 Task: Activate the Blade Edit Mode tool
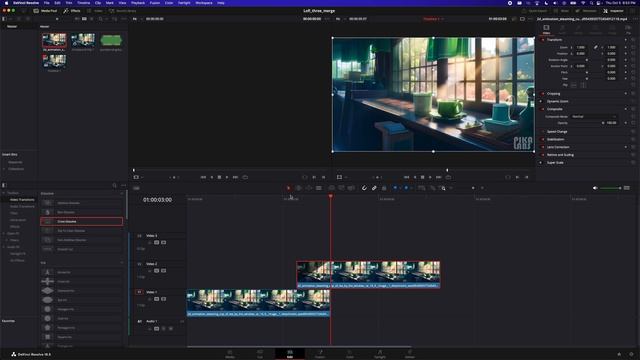[x=319, y=188]
